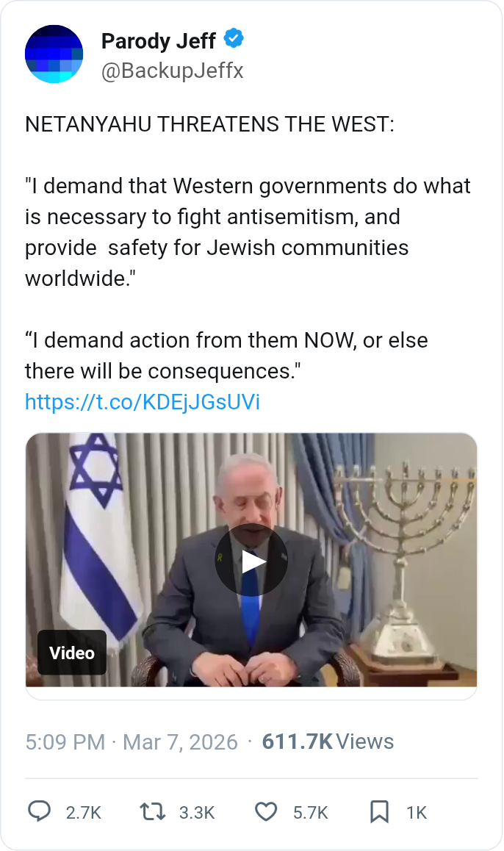
Task: Click the 2.7K replies count
Action: 84,813
